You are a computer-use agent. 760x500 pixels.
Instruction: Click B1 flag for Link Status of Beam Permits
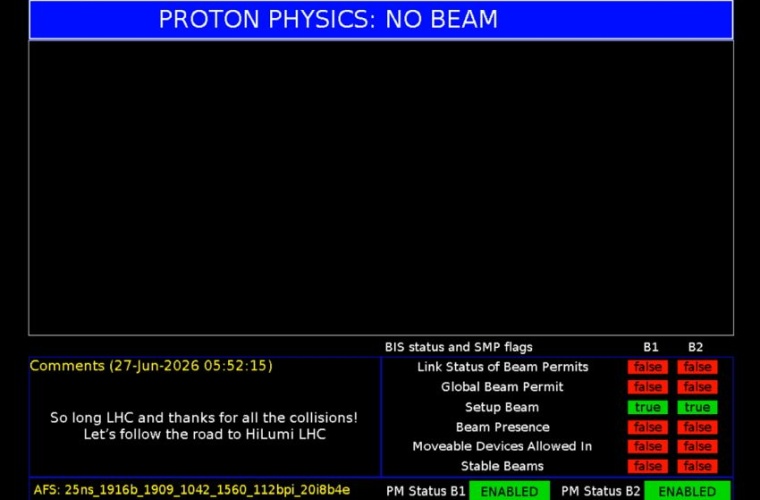(648, 367)
